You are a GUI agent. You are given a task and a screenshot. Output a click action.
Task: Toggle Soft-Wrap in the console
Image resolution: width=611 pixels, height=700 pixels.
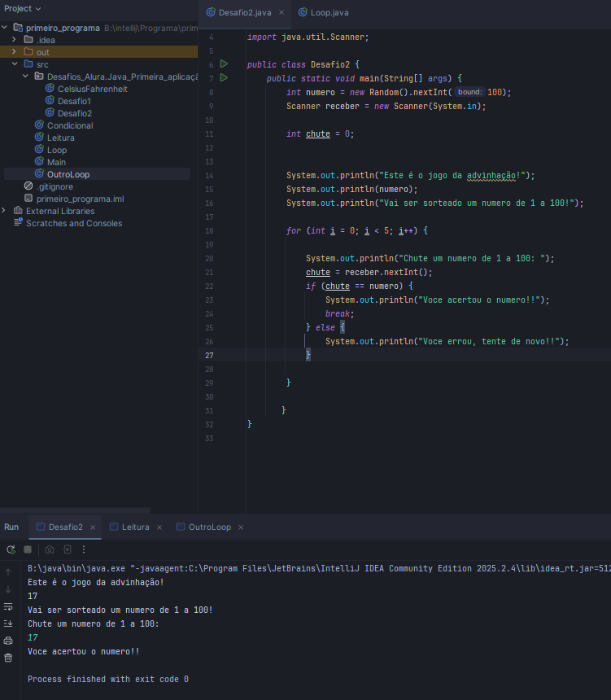[8, 606]
